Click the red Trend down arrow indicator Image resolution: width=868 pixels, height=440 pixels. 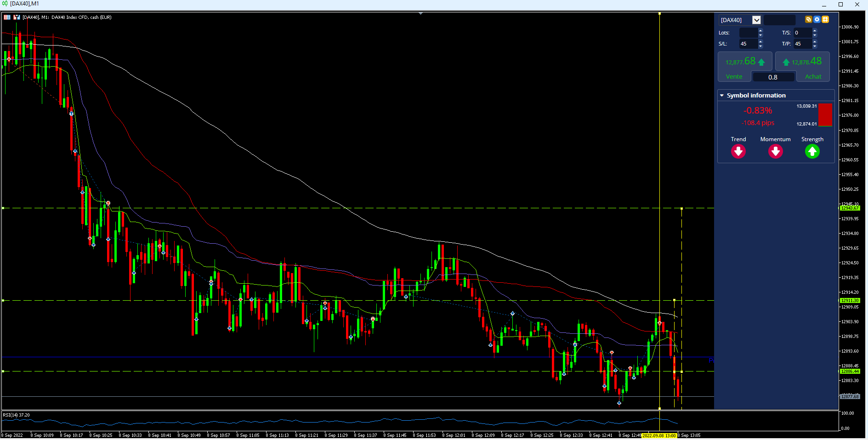[x=738, y=151]
